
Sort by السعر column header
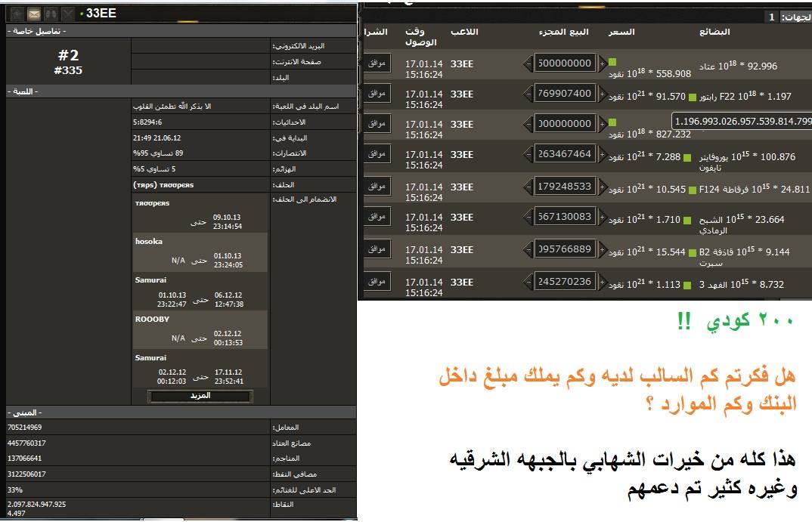[621, 32]
